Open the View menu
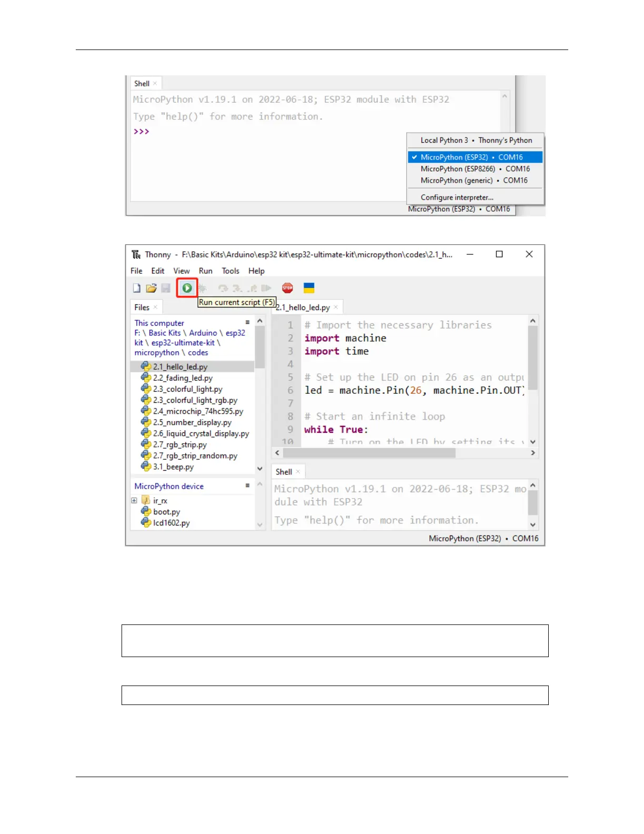 click(x=182, y=271)
